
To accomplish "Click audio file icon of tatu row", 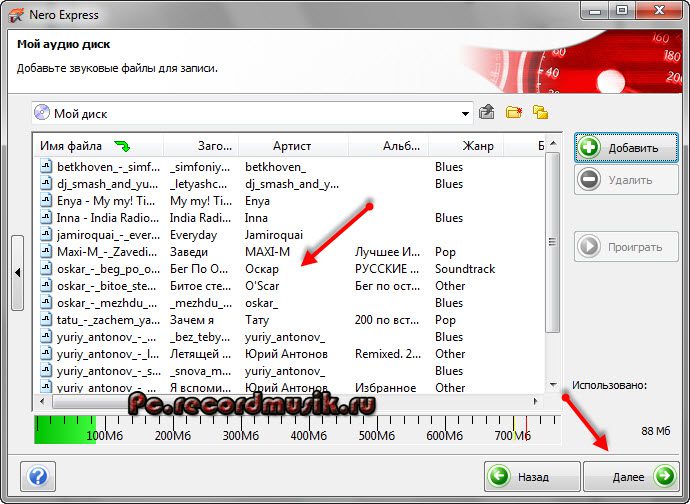I will point(46,320).
